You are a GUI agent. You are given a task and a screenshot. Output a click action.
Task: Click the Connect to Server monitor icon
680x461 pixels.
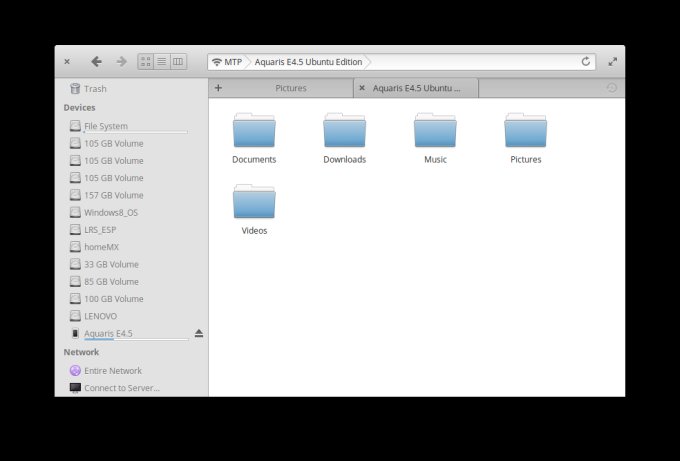75,388
